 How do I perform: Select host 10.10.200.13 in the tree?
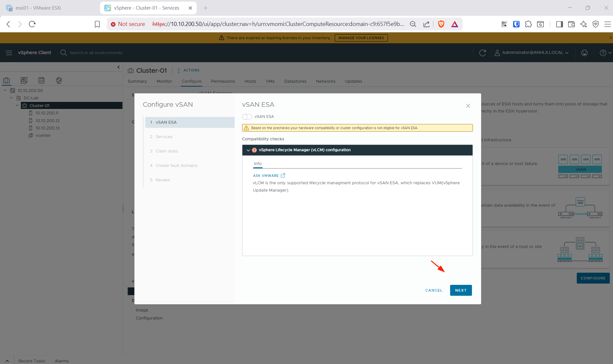point(47,128)
